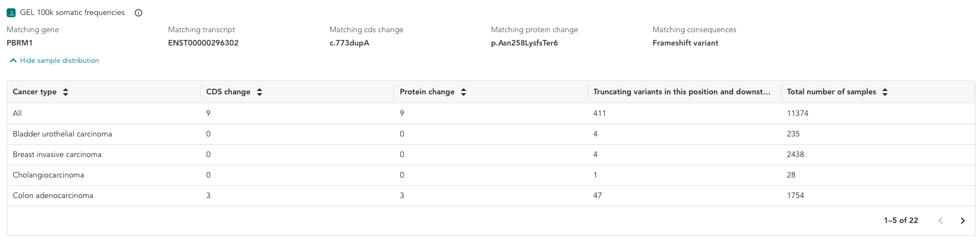Select the Colon adenocarcinoma row
Screen dimensions: 980x243
491,196
